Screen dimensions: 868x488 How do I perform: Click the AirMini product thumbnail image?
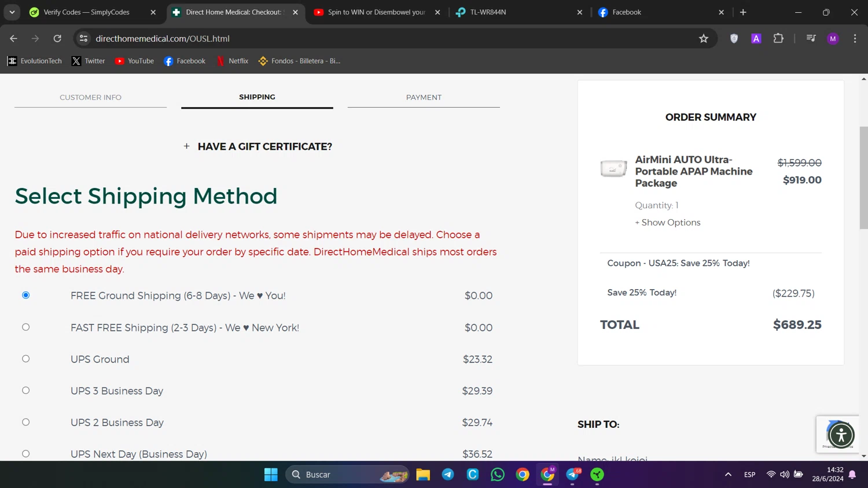pos(613,168)
